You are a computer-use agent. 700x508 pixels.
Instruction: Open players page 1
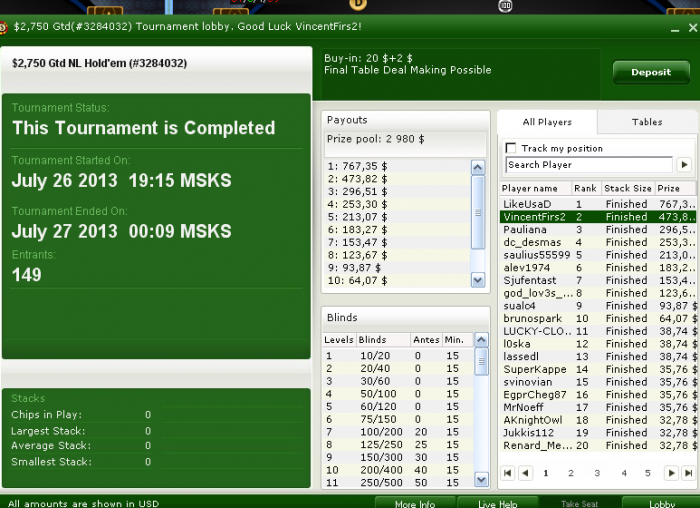coord(546,473)
